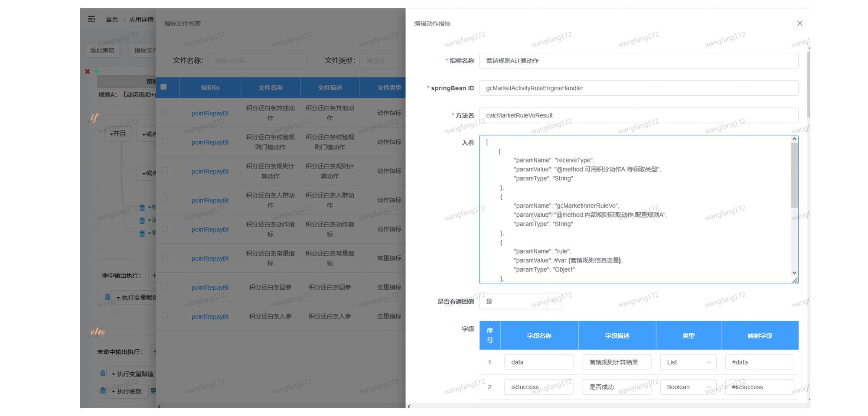The height and width of the screenshot is (416, 868).
Task: Click the data field name input
Action: [539, 362]
